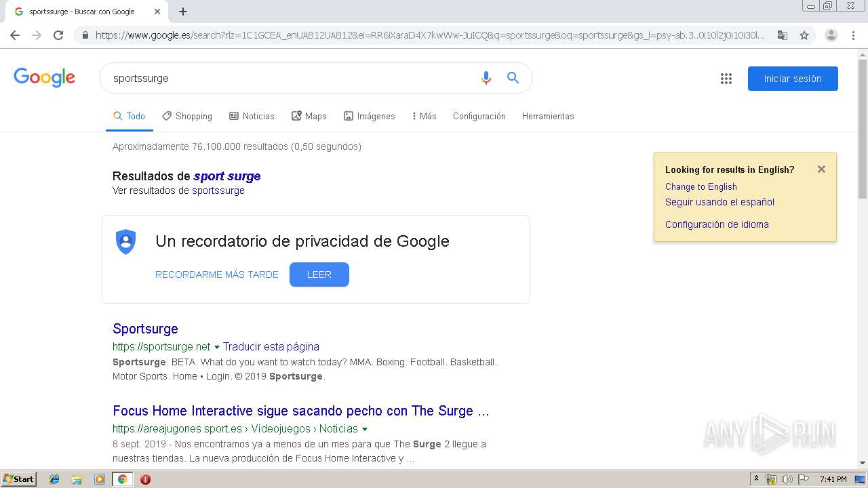
Task: Switch to Maps tab
Action: pyautogui.click(x=309, y=116)
